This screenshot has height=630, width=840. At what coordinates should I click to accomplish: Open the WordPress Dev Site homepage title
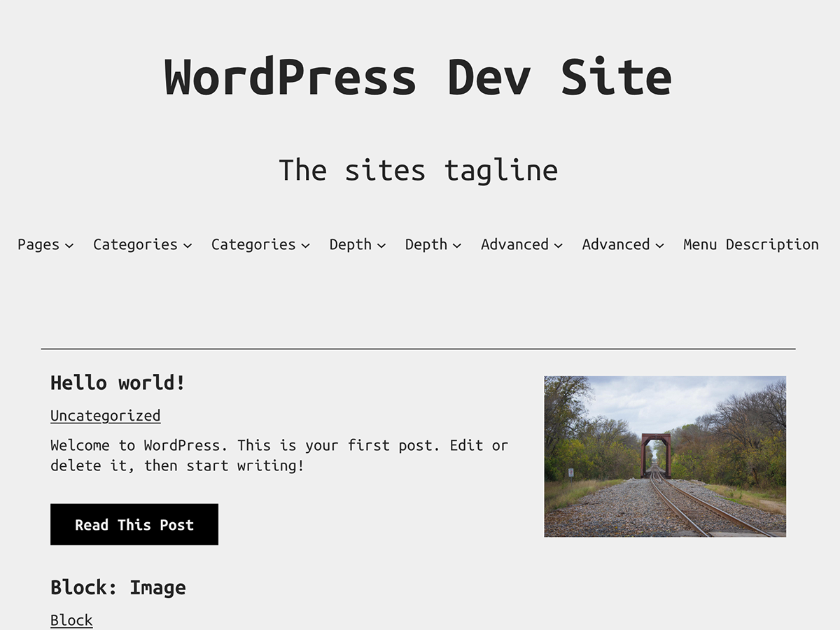pos(418,76)
